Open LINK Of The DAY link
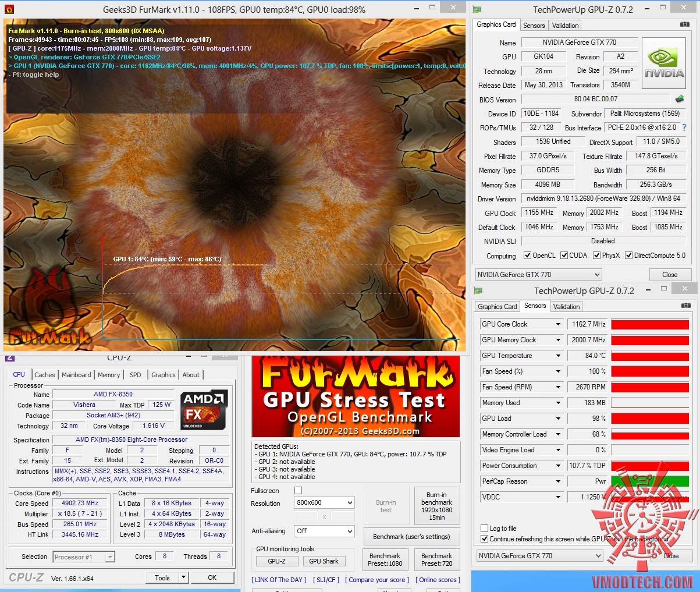Screen dimensions: 700x592 [x=279, y=580]
